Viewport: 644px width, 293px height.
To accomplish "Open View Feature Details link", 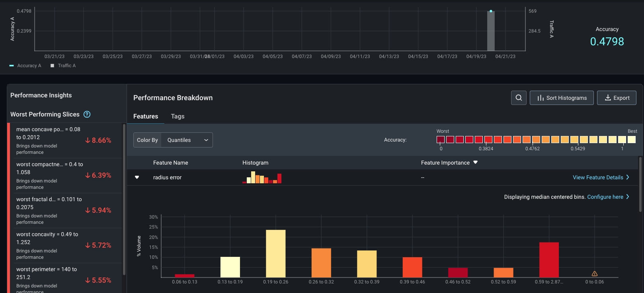I will [601, 177].
